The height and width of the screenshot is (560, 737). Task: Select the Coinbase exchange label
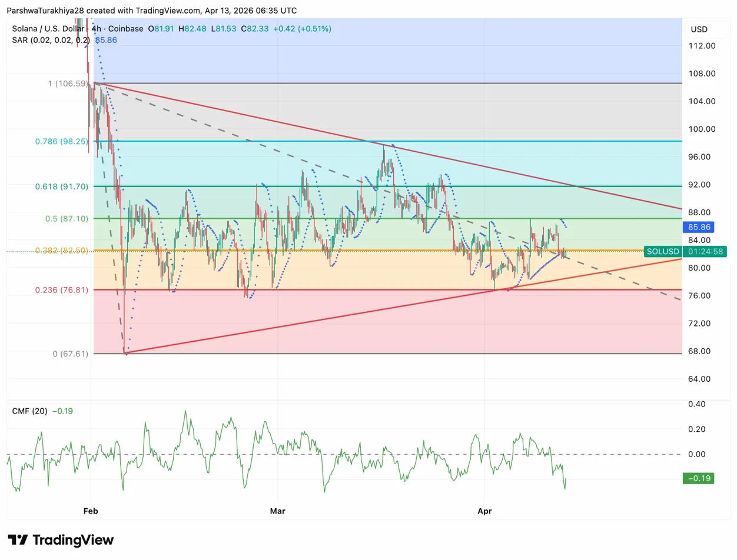(125, 28)
